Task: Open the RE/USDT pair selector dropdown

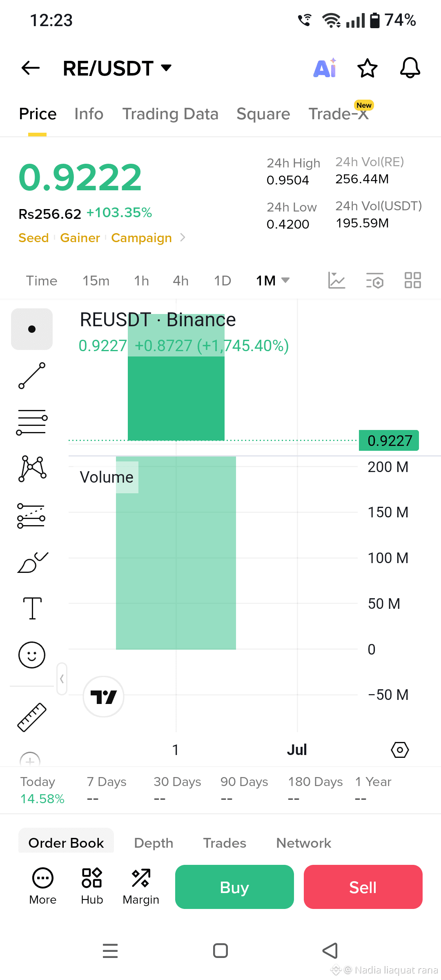Action: point(117,68)
